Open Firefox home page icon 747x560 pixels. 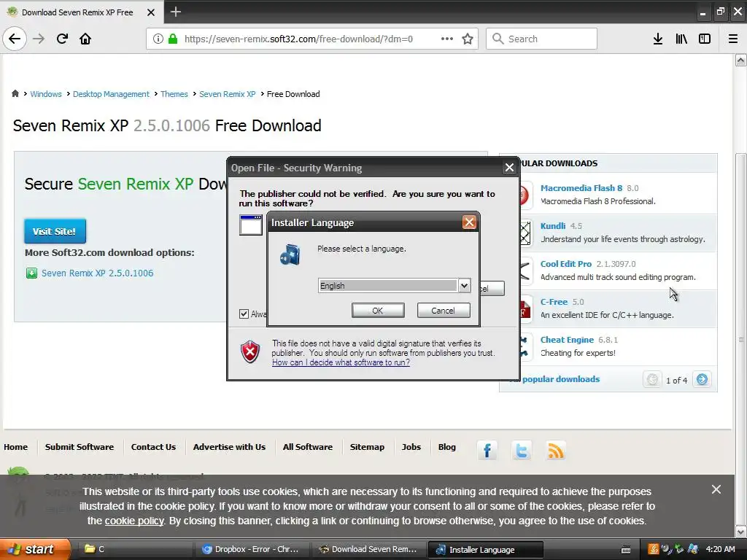[x=85, y=39]
